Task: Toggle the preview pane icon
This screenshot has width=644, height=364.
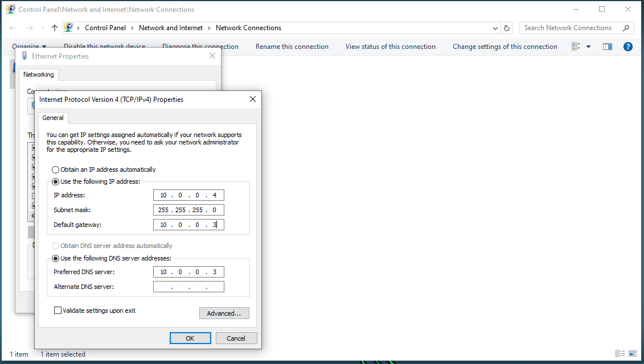Action: point(608,47)
